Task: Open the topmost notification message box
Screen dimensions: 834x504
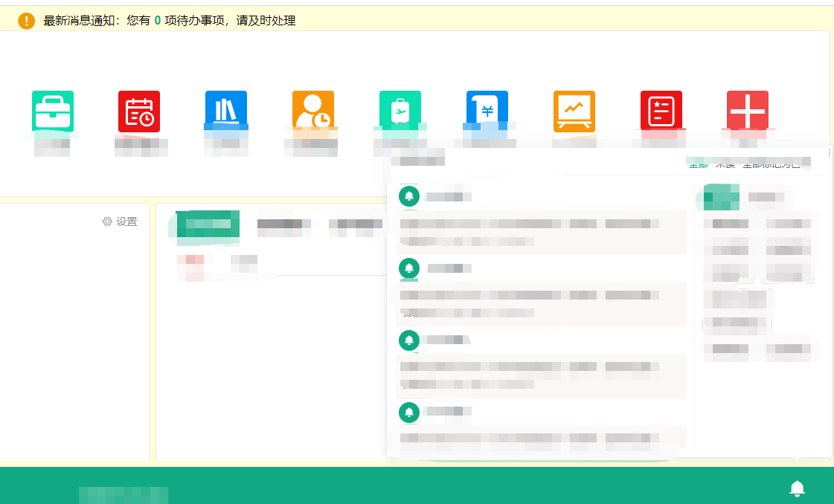Action: tap(541, 233)
